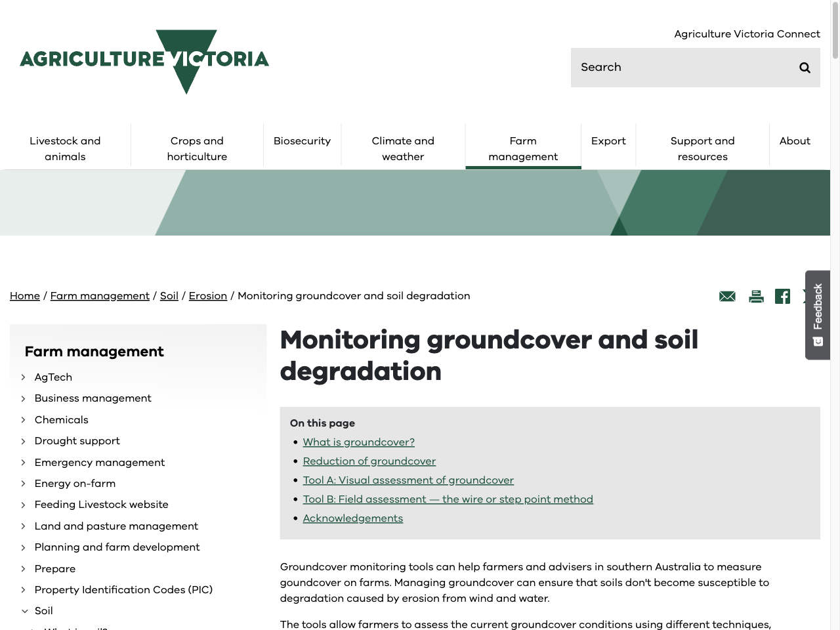Click the search magnifying glass icon
Screen dimensions: 840x630
(x=805, y=67)
